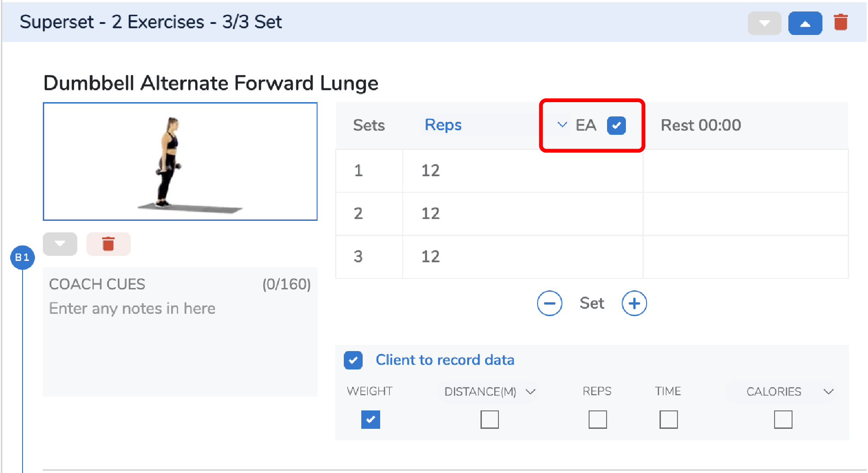
Task: Open the lunge exercise thumbnail image
Action: 180,162
